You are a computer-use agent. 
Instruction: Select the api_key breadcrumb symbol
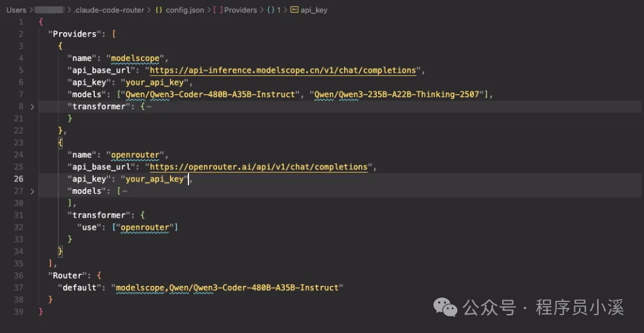(314, 10)
